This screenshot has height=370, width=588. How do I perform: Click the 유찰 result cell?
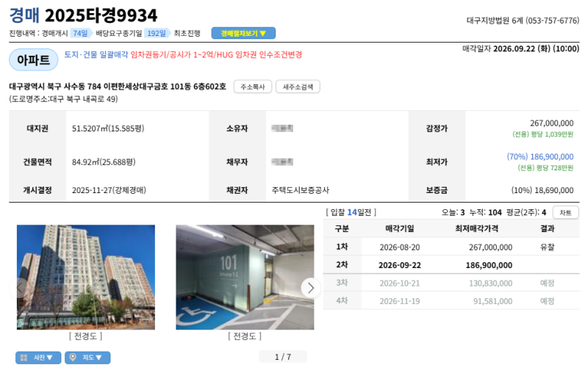[x=547, y=247]
